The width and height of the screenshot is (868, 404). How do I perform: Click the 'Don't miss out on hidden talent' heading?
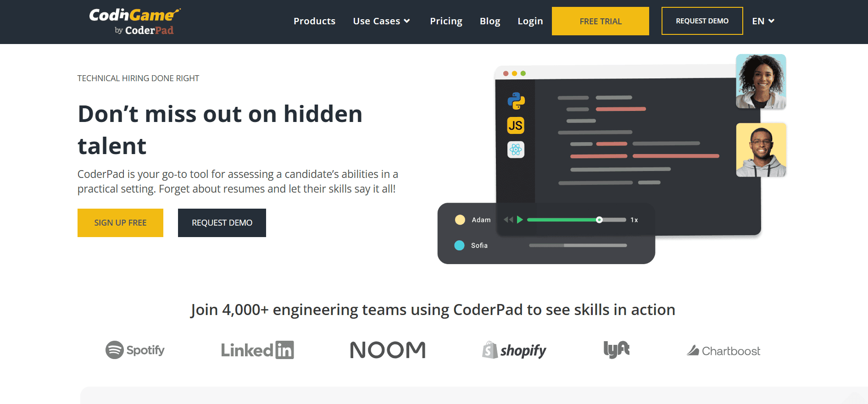(x=220, y=130)
